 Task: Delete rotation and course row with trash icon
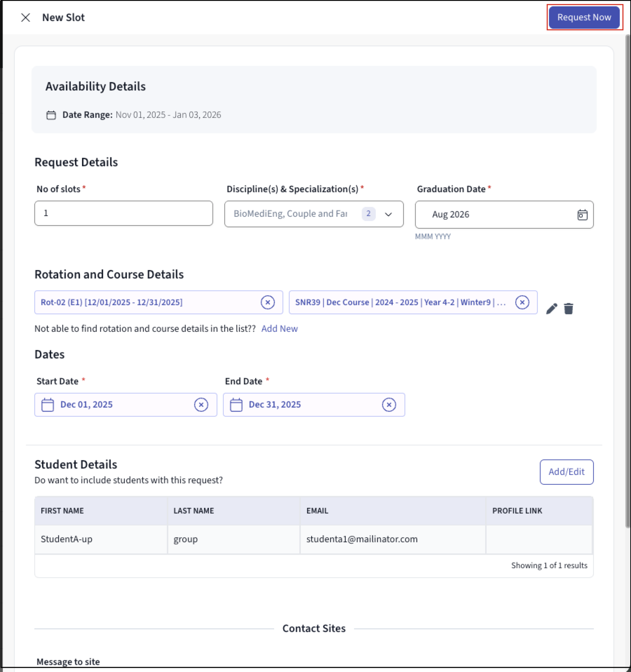click(x=568, y=309)
